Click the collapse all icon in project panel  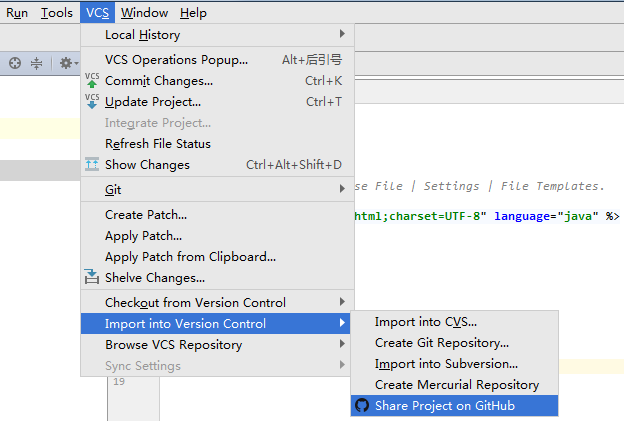[36, 63]
